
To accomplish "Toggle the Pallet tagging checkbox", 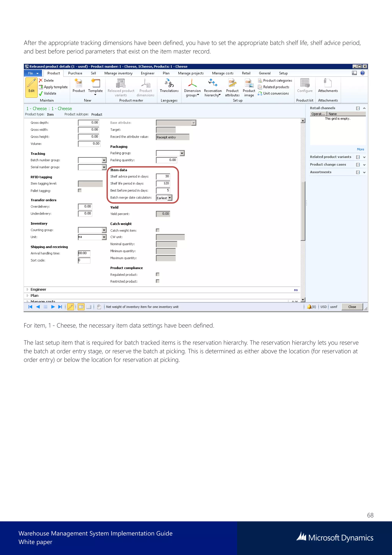I will coord(80,190).
